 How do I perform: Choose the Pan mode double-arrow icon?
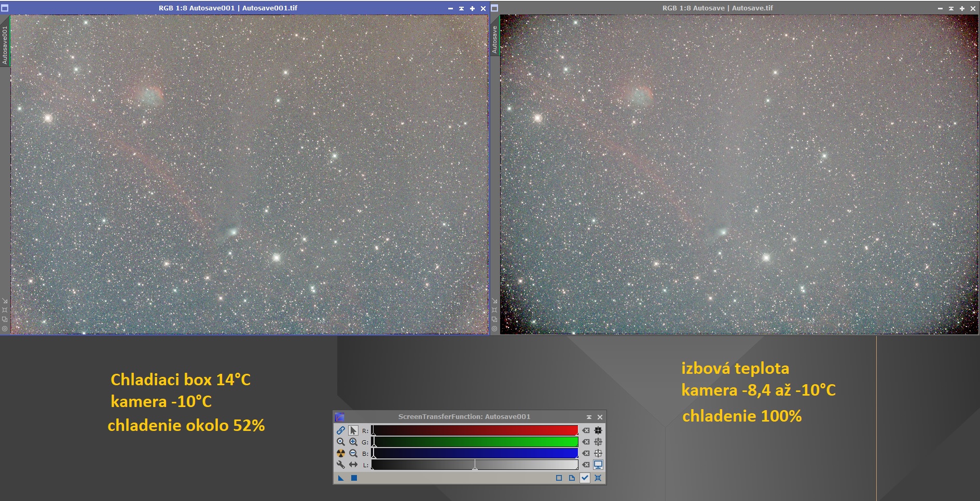coord(353,465)
